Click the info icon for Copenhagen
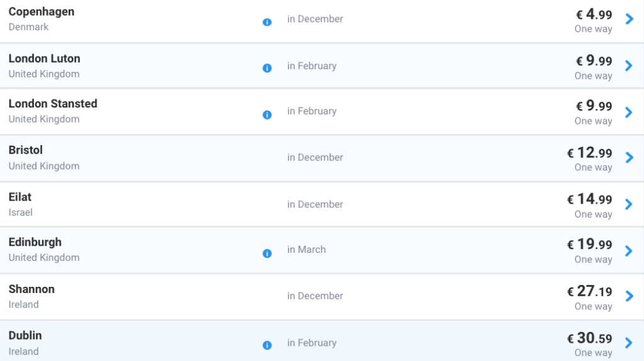The image size is (644, 361). 267,22
